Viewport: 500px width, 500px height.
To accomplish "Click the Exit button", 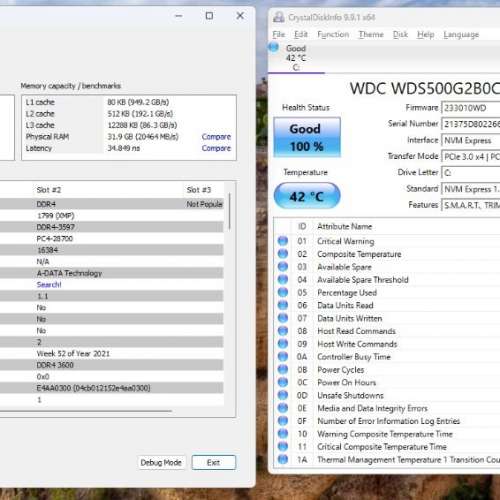I will pyautogui.click(x=214, y=463).
